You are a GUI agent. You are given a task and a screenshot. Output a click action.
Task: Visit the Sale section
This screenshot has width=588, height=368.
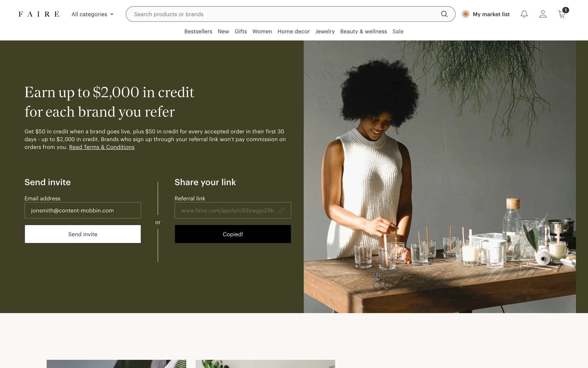click(398, 31)
